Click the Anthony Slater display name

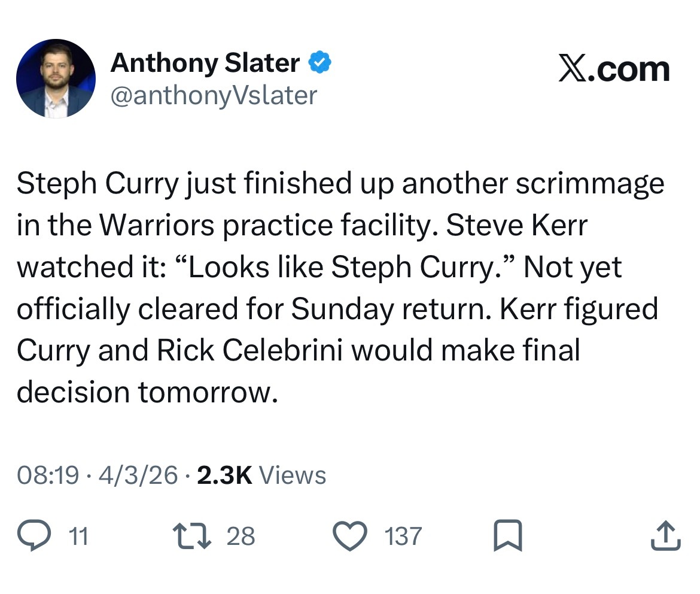[x=205, y=63]
